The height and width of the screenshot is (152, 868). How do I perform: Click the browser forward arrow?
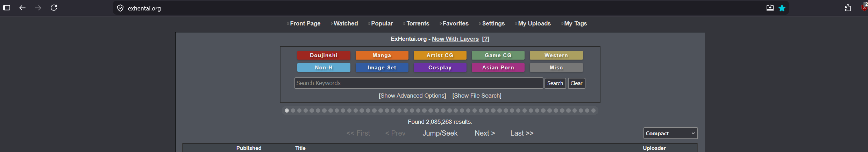coord(38,8)
